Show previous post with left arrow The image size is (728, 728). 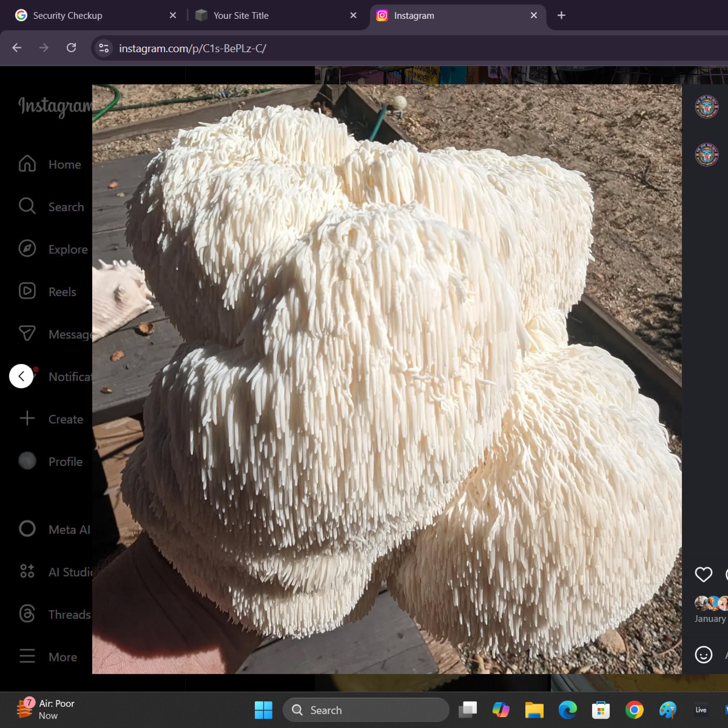click(x=21, y=376)
